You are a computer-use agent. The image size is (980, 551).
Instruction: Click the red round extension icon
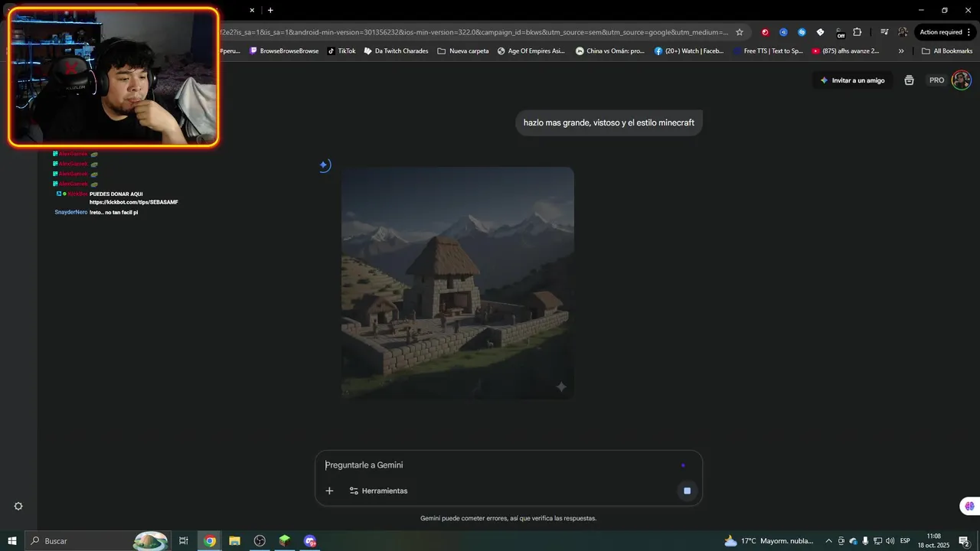click(765, 32)
